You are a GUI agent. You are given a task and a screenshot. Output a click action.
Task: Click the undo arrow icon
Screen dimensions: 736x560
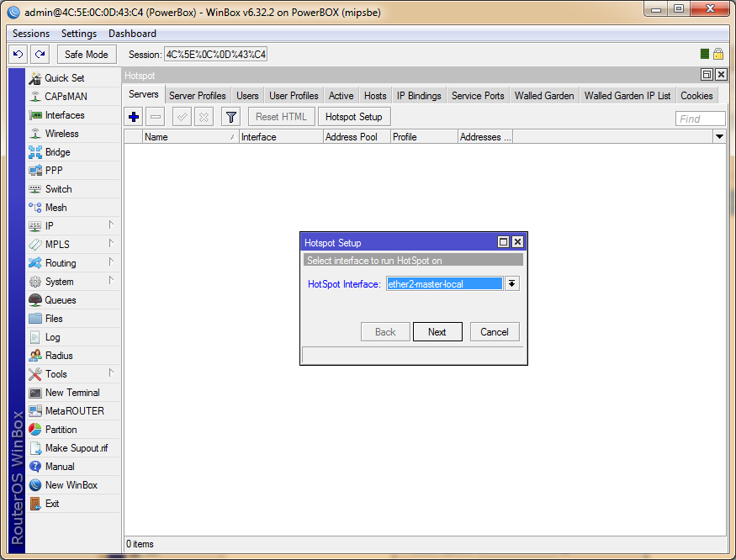(x=18, y=55)
